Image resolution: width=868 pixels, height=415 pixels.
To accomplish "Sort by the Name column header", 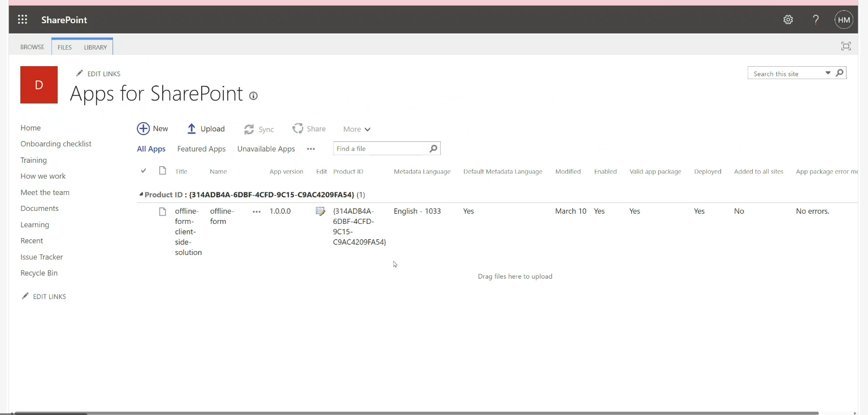I will click(x=218, y=171).
